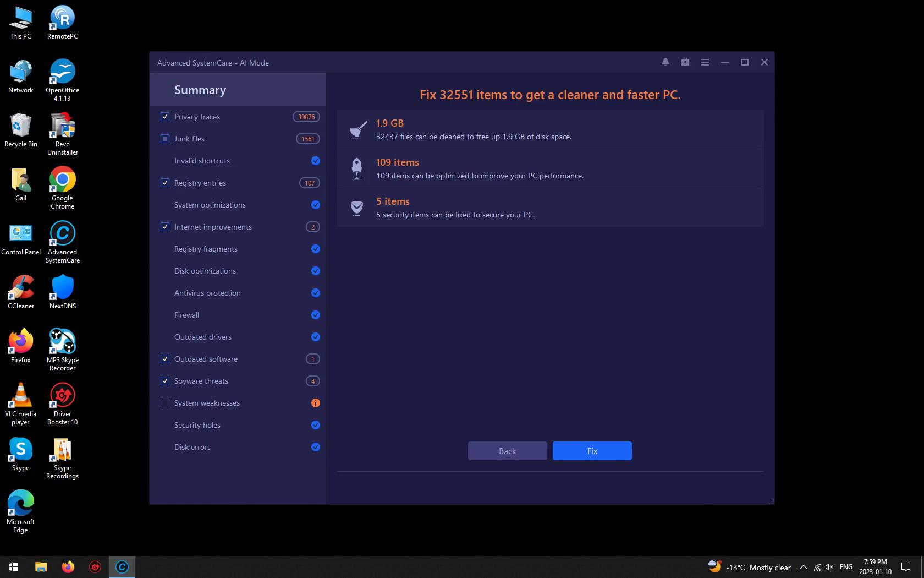924x578 pixels.
Task: Open the taskbar clock showing 7:59 PM
Action: click(x=876, y=567)
